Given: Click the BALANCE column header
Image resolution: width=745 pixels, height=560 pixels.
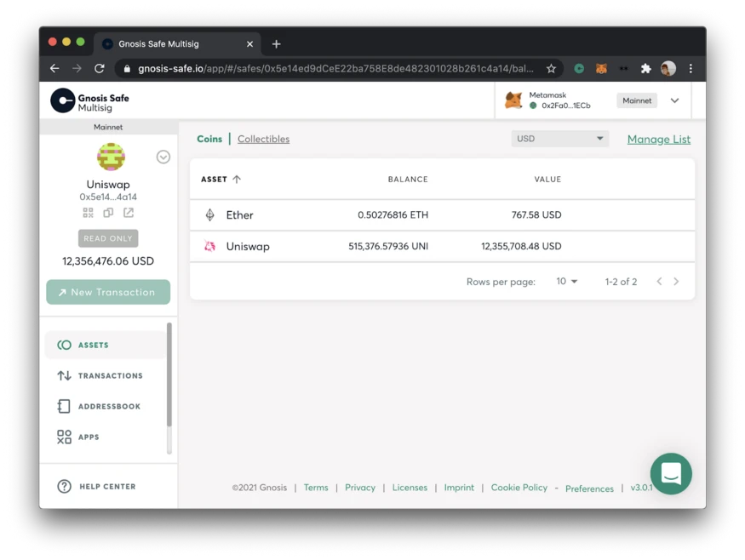Looking at the screenshot, I should pos(408,179).
